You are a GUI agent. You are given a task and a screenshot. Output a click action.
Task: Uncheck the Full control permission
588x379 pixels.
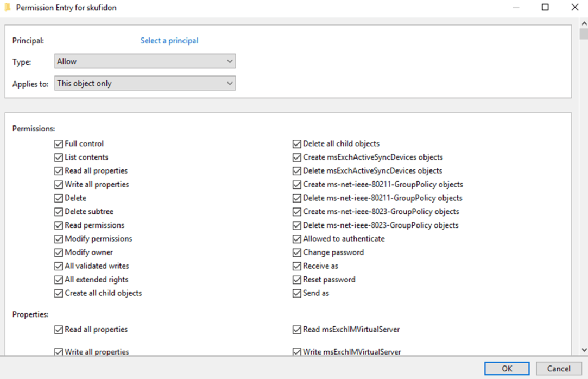click(x=59, y=143)
